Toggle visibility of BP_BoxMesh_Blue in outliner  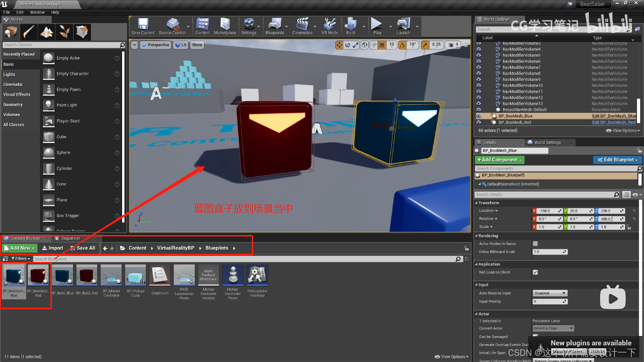click(x=479, y=116)
